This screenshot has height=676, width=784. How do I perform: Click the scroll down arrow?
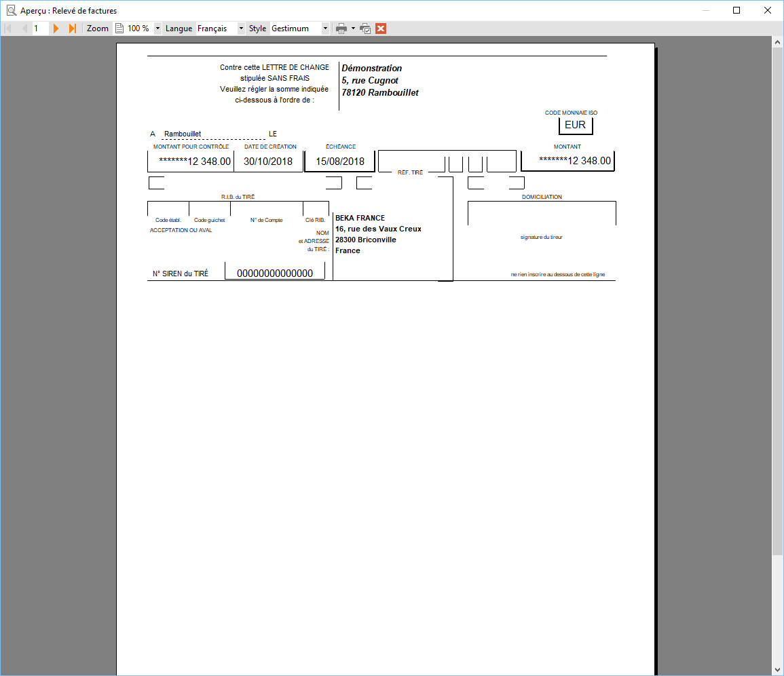click(777, 669)
